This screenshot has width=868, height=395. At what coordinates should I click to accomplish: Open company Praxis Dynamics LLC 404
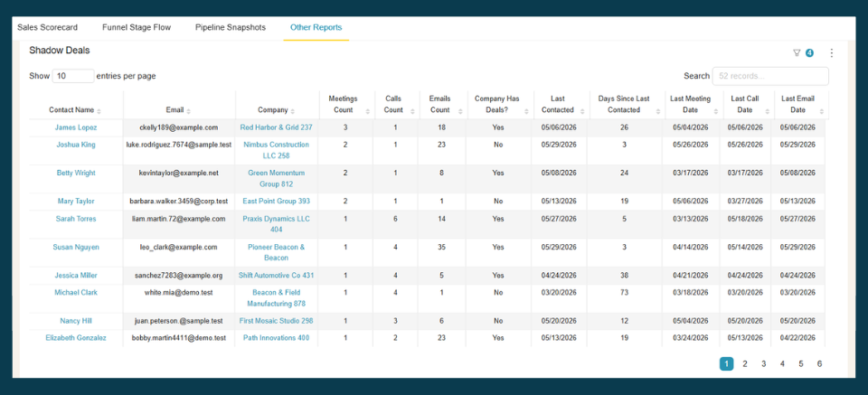277,224
